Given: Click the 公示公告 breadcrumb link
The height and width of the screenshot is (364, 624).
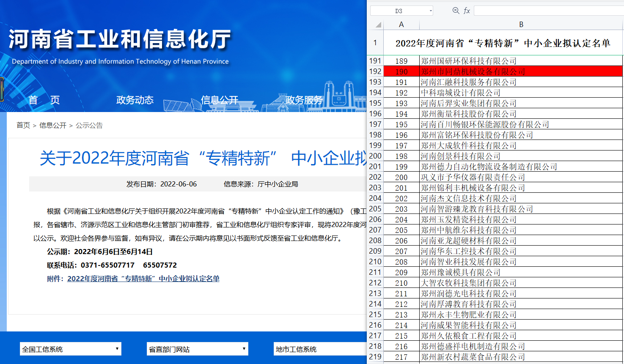Looking at the screenshot, I should tap(89, 125).
